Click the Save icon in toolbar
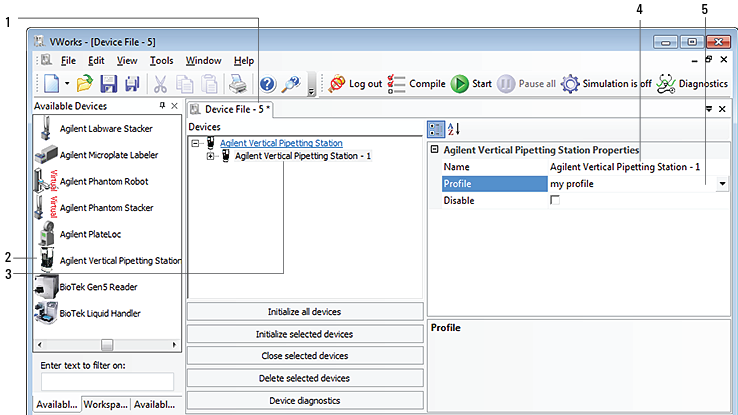The width and height of the screenshot is (738, 415). [109, 84]
